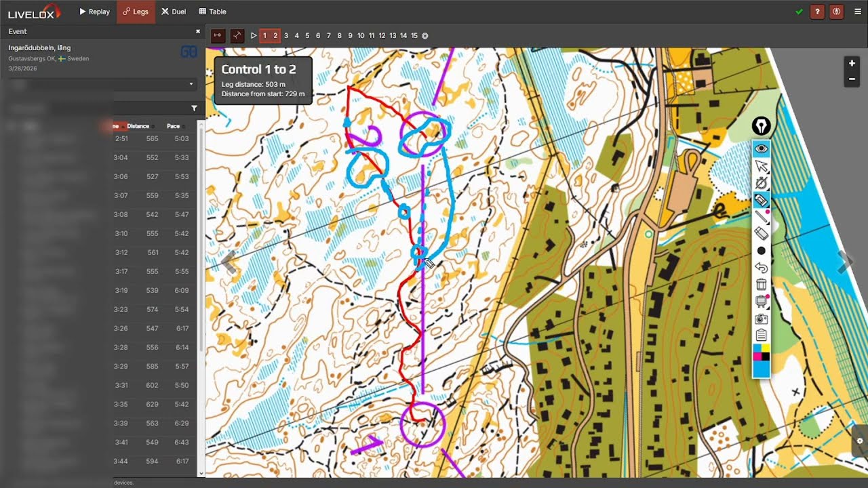Open the clipboard icon in drawing toolbar
The image size is (868, 488).
[x=761, y=335]
